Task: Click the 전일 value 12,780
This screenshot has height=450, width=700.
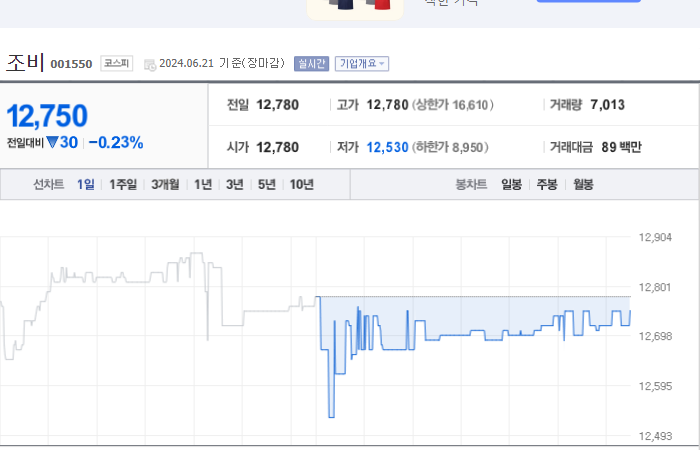Action: point(278,105)
